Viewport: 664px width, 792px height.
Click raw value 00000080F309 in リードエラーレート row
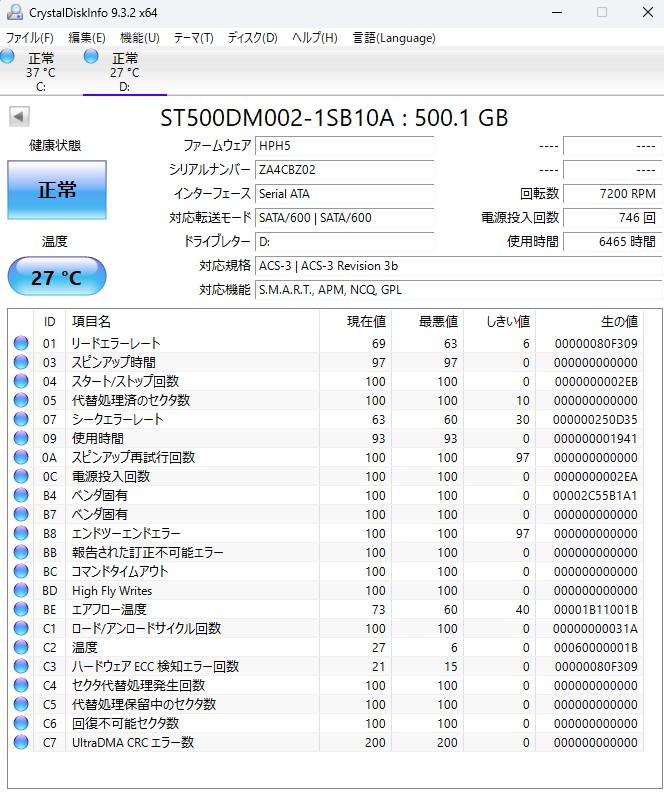pos(596,344)
